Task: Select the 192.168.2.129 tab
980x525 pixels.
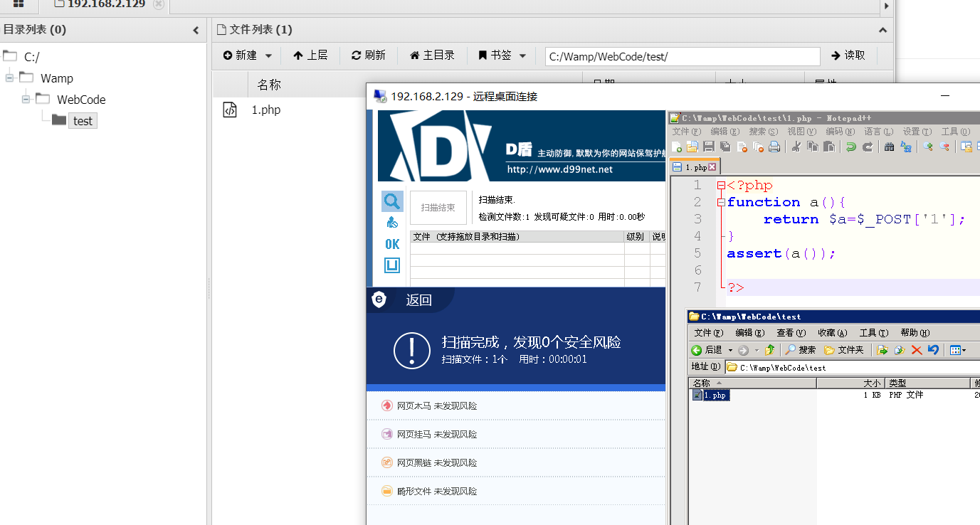Action: (x=105, y=4)
